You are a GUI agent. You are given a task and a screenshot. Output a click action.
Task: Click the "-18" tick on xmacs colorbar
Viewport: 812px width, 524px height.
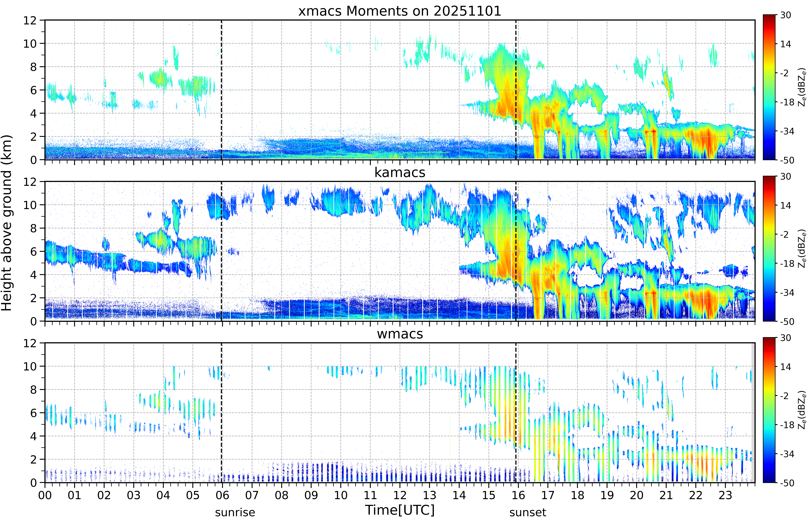click(787, 102)
